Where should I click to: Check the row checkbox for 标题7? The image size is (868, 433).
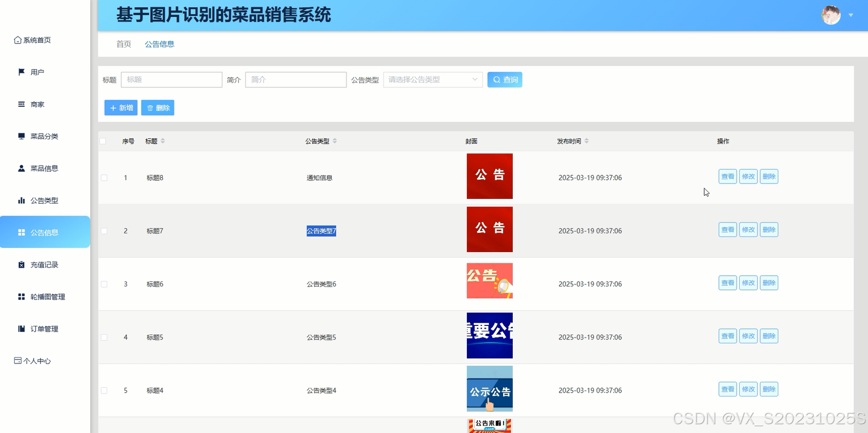point(104,231)
